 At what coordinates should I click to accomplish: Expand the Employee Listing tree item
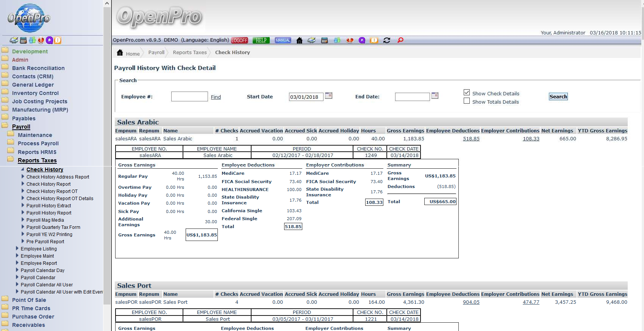pyautogui.click(x=17, y=249)
